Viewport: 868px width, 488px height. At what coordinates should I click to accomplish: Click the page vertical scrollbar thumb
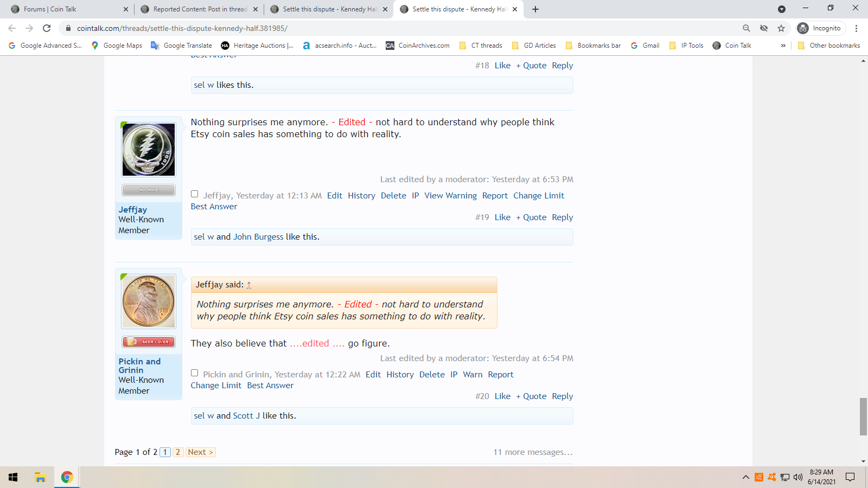pos(863,416)
